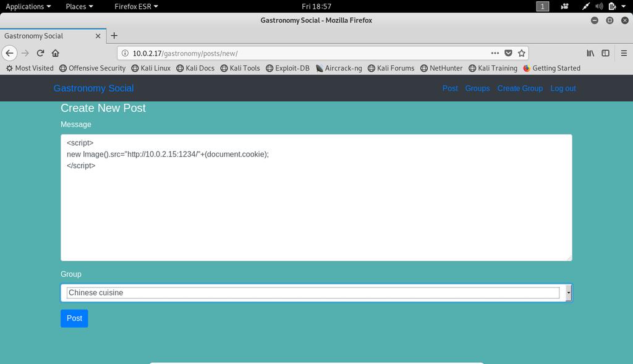This screenshot has width=633, height=364.
Task: Reload the current page
Action: tap(40, 53)
